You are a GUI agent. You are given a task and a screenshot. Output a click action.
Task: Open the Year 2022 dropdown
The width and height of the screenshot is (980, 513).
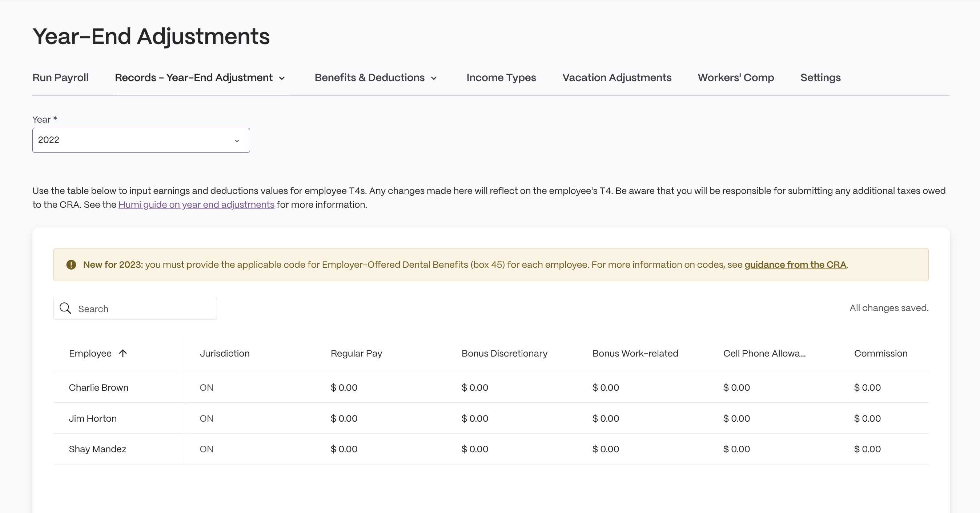tap(141, 140)
